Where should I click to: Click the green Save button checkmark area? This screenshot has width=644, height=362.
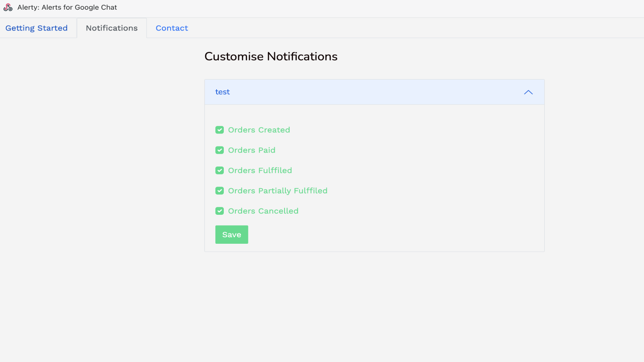pos(231,234)
